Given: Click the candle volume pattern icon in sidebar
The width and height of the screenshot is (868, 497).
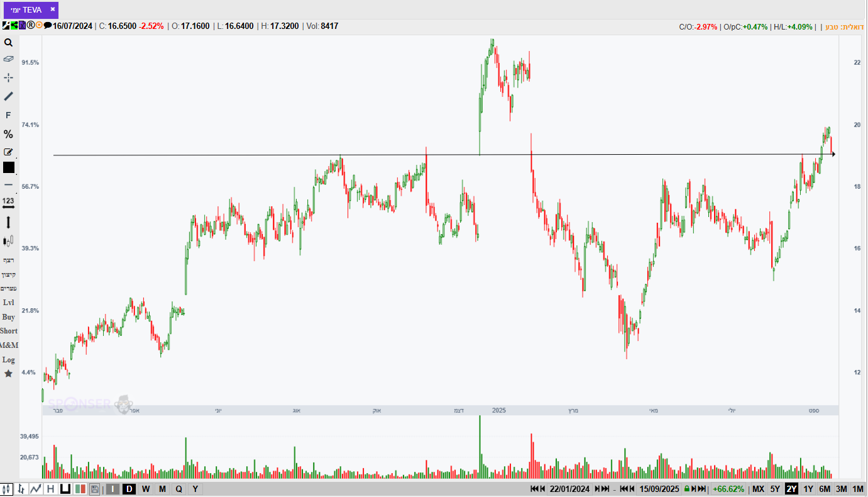Looking at the screenshot, I should 9,240.
